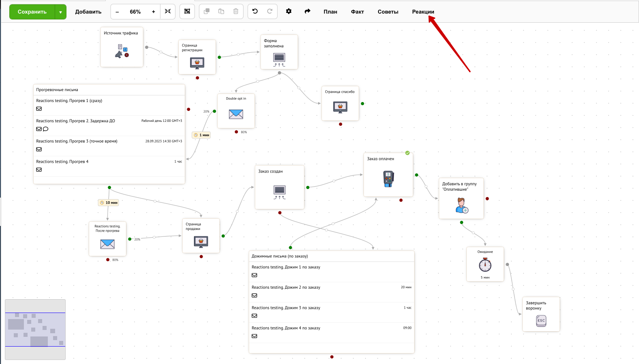
Task: Click the row Прогрев 3 (точное время)
Action: pyautogui.click(x=109, y=146)
